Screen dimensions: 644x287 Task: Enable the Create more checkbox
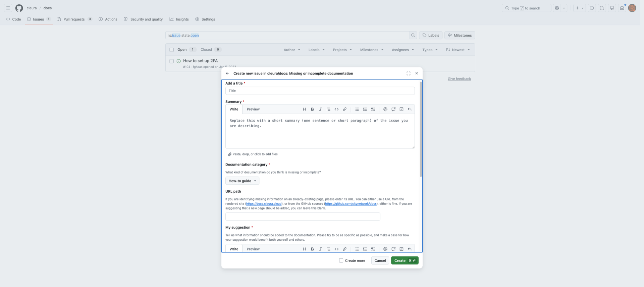341,260
